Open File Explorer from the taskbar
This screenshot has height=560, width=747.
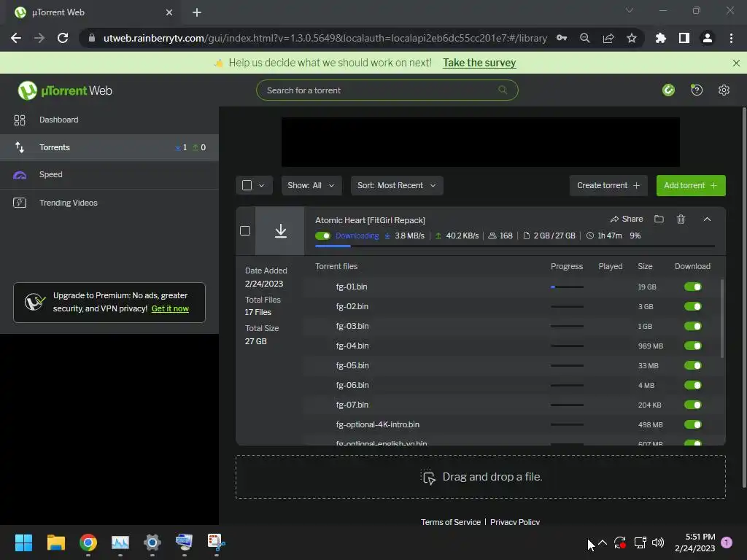tap(55, 542)
